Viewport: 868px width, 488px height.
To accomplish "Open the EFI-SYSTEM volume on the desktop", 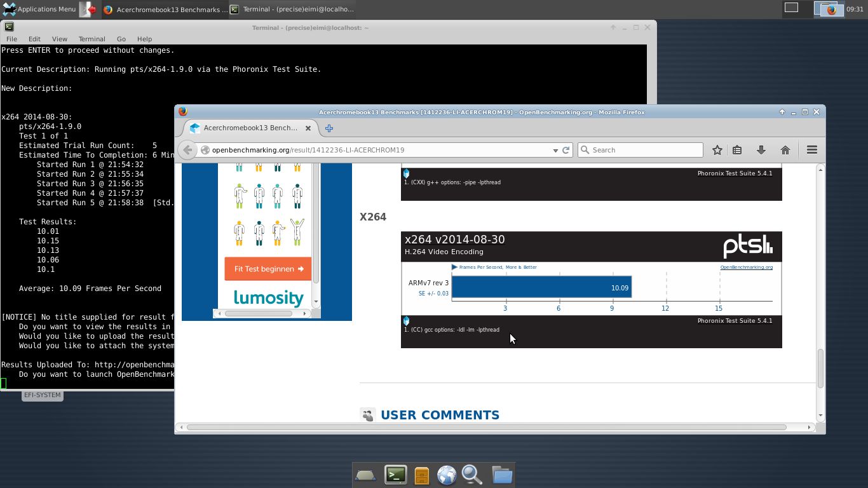I will (42, 395).
